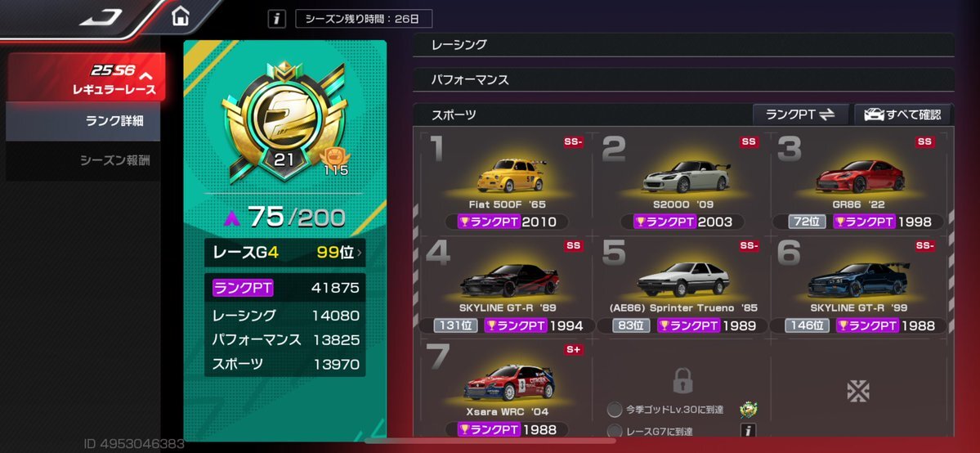Click the god level reward badge icon
Screen dimensions: 980x453
coord(748,410)
